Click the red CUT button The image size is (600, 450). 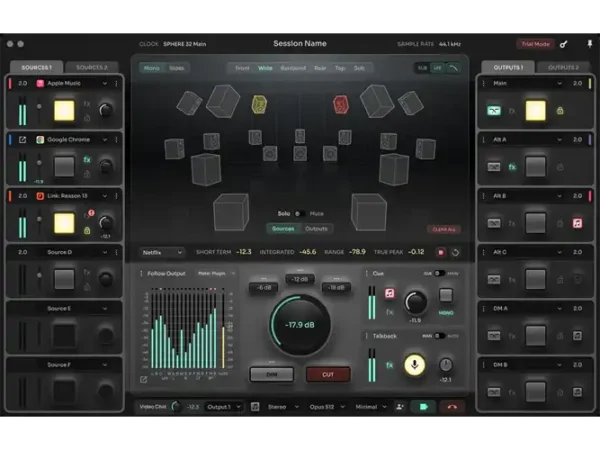click(x=328, y=375)
